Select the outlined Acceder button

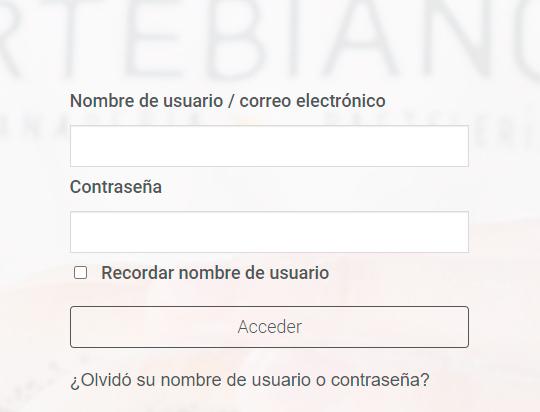pyautogui.click(x=269, y=327)
